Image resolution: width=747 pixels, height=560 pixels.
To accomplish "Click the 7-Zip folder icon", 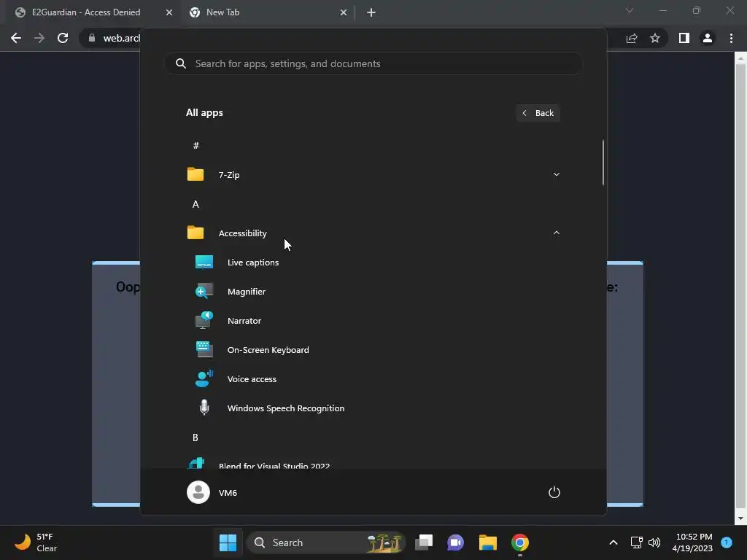I will point(196,174).
